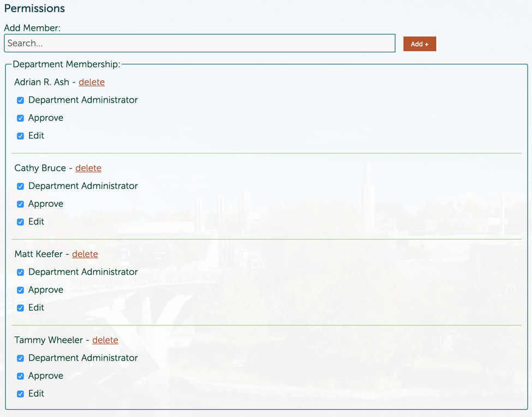Image resolution: width=532 pixels, height=417 pixels.
Task: Disable Department Administrator for Tammy Wheeler
Action: pyautogui.click(x=20, y=359)
